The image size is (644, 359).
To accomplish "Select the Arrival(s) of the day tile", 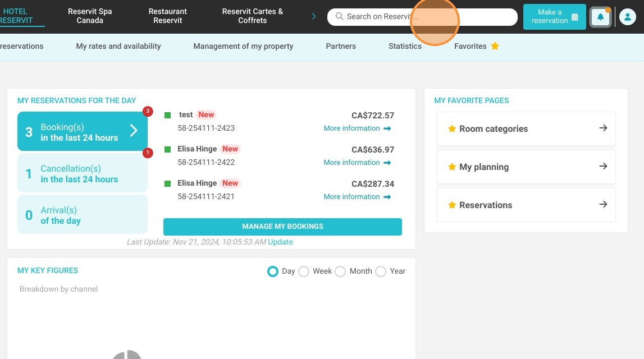I will 82,215.
